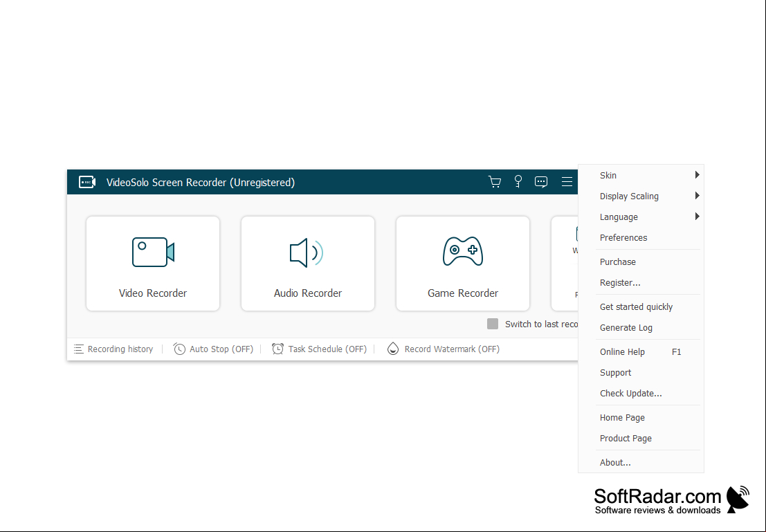Image resolution: width=766 pixels, height=532 pixels.
Task: Click the VideoSolo Screen Recorder (Unregistered) title
Action: pos(201,182)
